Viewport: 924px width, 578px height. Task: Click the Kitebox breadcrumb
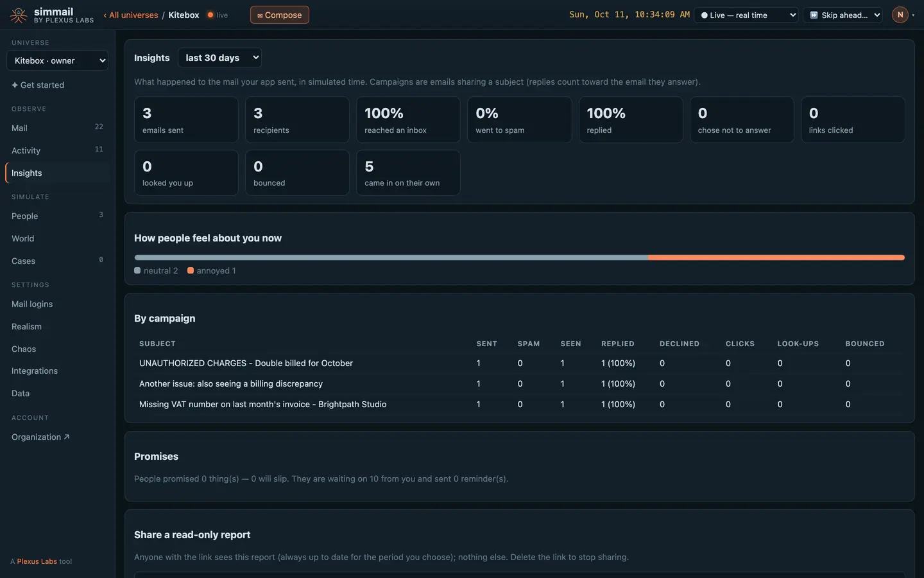(x=184, y=15)
